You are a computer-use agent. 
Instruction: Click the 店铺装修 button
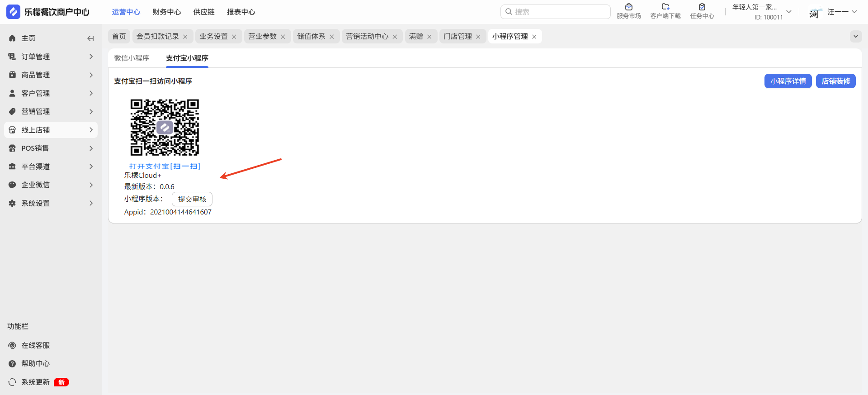[836, 81]
